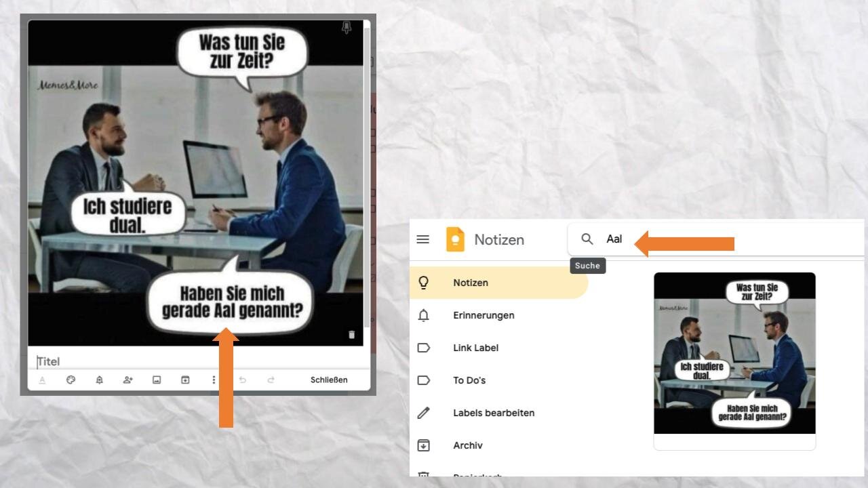Open the Link Label category
This screenshot has width=868, height=488.
tap(475, 348)
